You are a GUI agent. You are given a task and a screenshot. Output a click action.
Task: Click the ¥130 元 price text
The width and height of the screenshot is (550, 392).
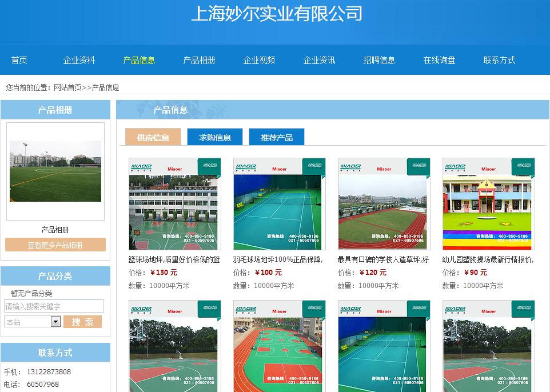[164, 273]
